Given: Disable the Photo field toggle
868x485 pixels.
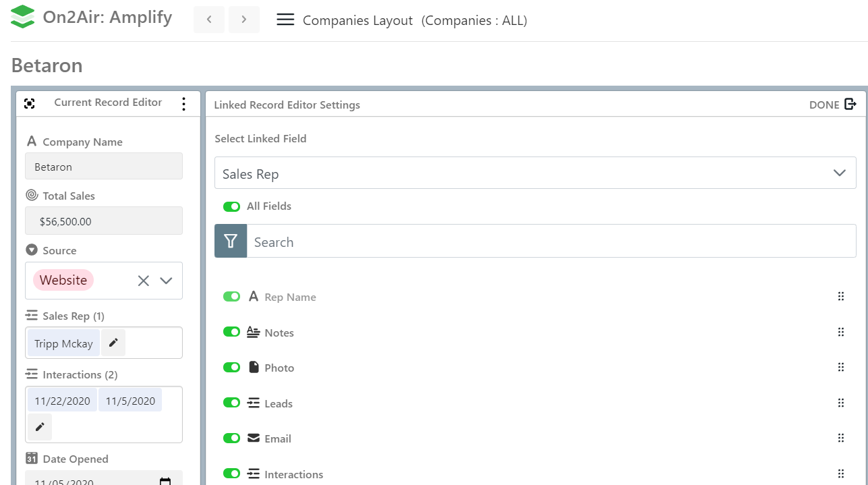Looking at the screenshot, I should click(x=231, y=368).
